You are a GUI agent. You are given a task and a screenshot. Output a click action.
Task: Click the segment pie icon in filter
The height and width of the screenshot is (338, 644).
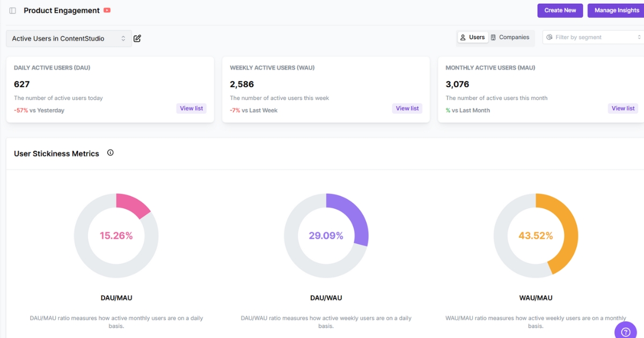click(550, 37)
